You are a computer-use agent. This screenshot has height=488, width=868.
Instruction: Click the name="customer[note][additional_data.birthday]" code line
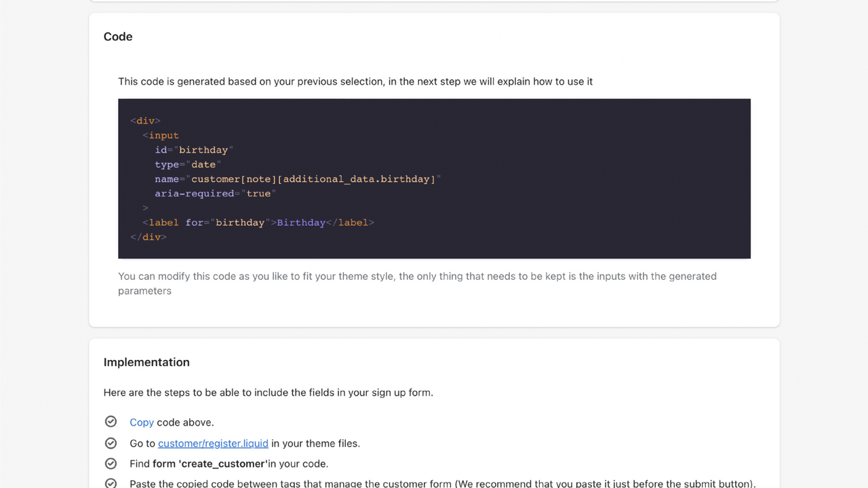click(298, 179)
